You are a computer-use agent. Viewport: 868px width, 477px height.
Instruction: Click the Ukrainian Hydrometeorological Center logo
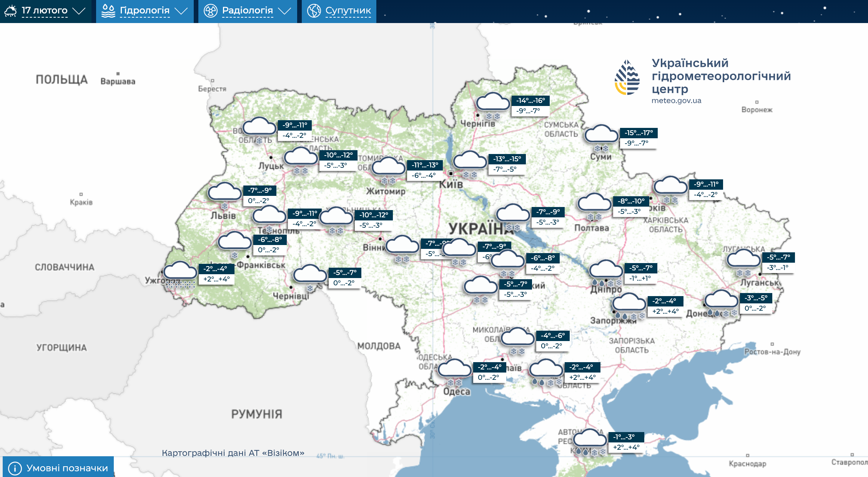627,78
